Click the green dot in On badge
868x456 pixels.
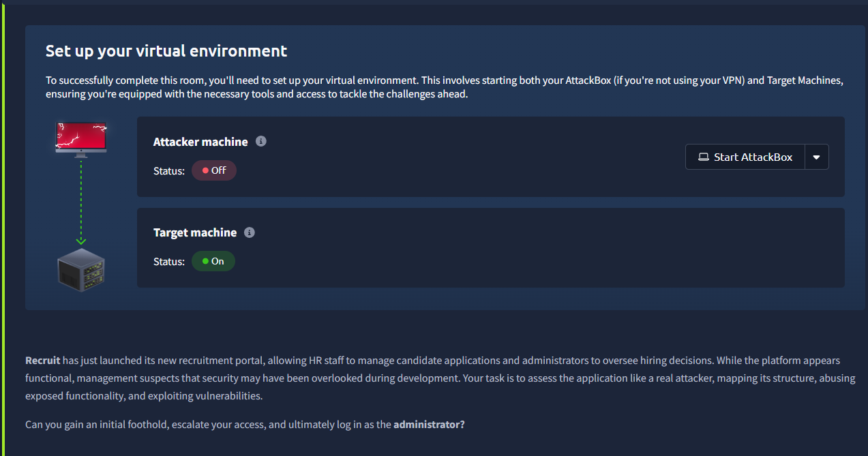[x=205, y=261]
